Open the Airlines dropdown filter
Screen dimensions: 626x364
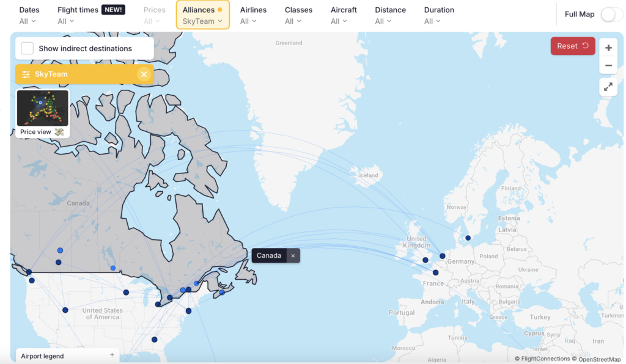[x=253, y=15]
